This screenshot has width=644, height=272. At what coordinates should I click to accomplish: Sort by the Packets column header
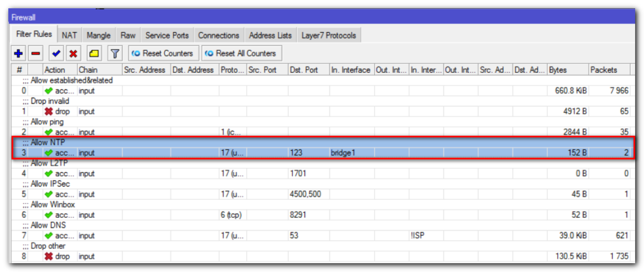(608, 70)
